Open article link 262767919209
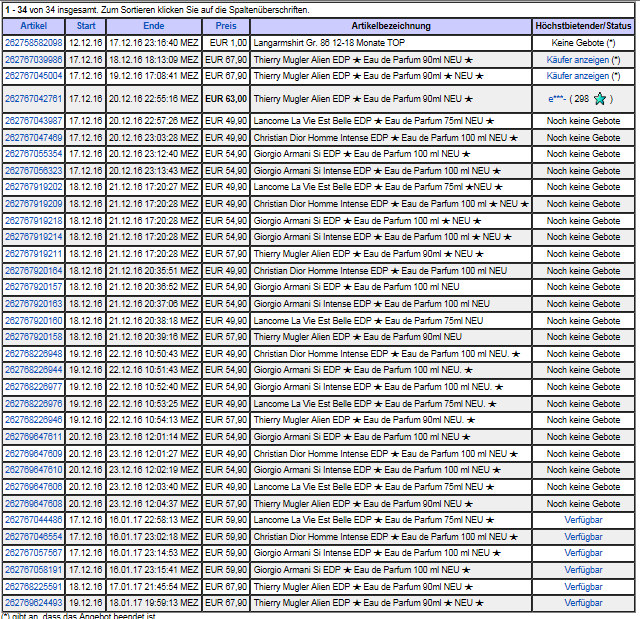The image size is (640, 619). [x=33, y=204]
